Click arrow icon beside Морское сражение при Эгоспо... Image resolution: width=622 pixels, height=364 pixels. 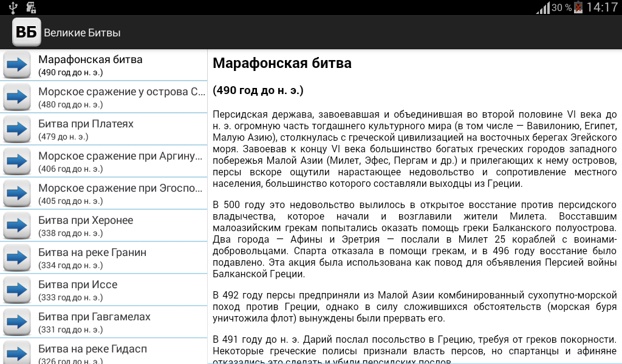17,193
